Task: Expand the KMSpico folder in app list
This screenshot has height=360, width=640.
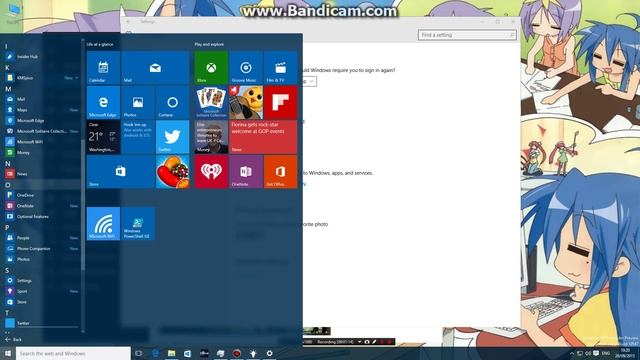Action: click(x=42, y=78)
